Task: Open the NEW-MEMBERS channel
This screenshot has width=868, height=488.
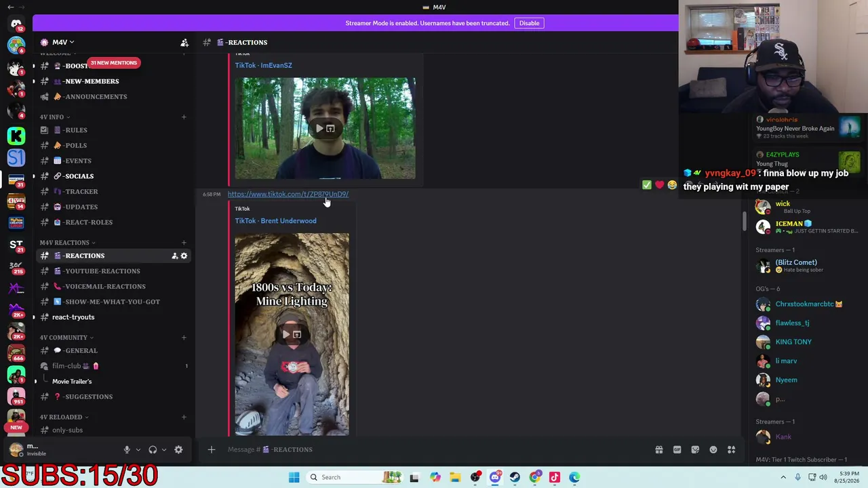Action: tap(113, 81)
